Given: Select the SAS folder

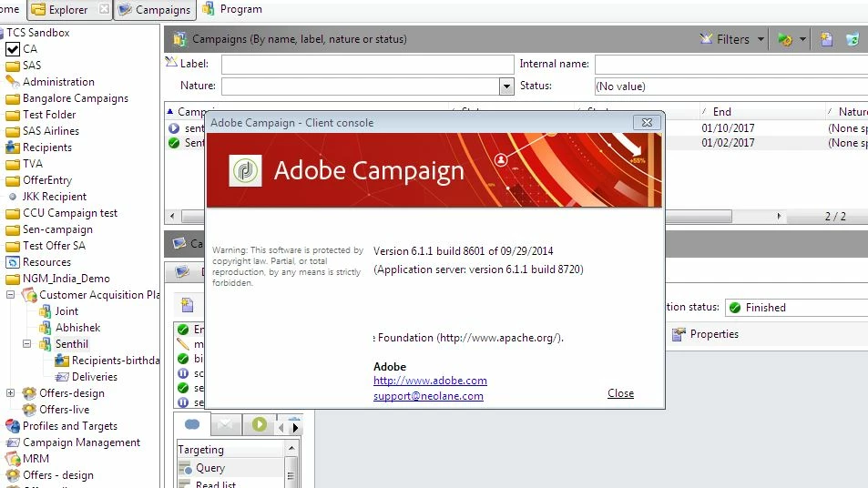Looking at the screenshot, I should point(32,66).
